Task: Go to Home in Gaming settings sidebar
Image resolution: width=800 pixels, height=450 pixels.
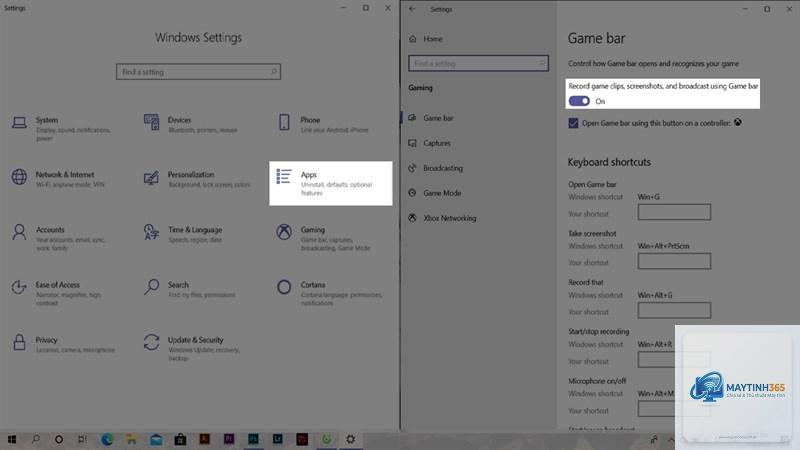Action: coord(426,39)
